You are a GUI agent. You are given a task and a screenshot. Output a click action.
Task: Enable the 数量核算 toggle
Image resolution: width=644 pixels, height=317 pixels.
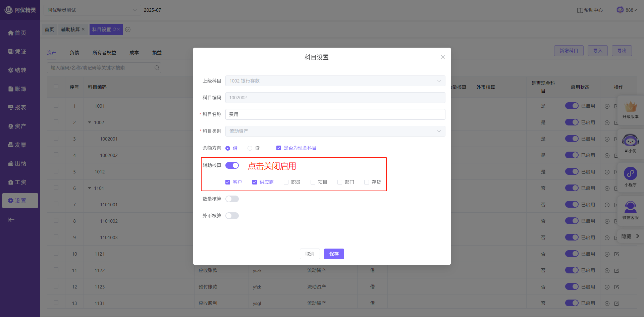click(x=232, y=199)
